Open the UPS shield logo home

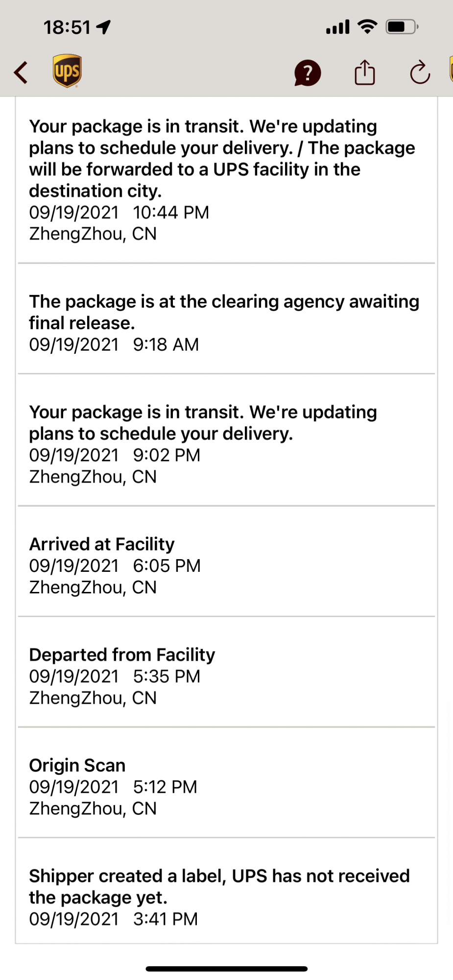click(x=67, y=71)
